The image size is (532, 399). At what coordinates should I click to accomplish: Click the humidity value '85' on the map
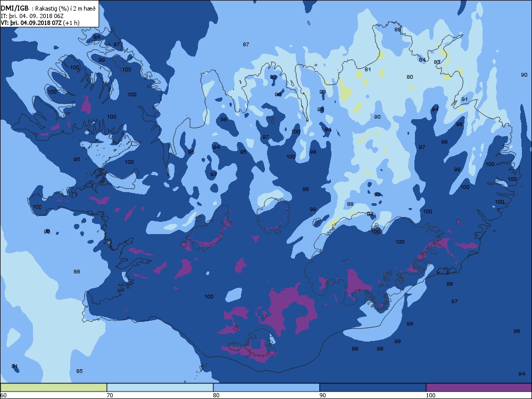(79, 371)
